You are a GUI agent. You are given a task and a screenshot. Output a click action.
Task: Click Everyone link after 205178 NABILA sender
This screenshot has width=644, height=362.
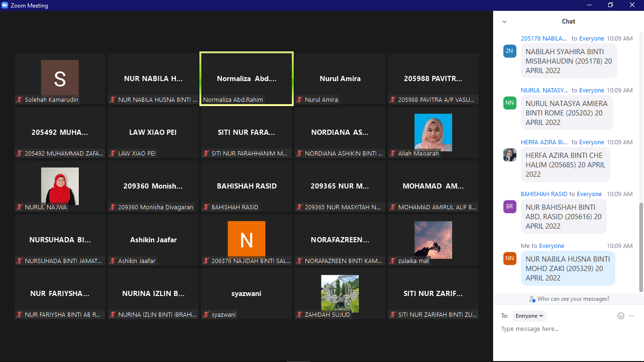pos(592,39)
